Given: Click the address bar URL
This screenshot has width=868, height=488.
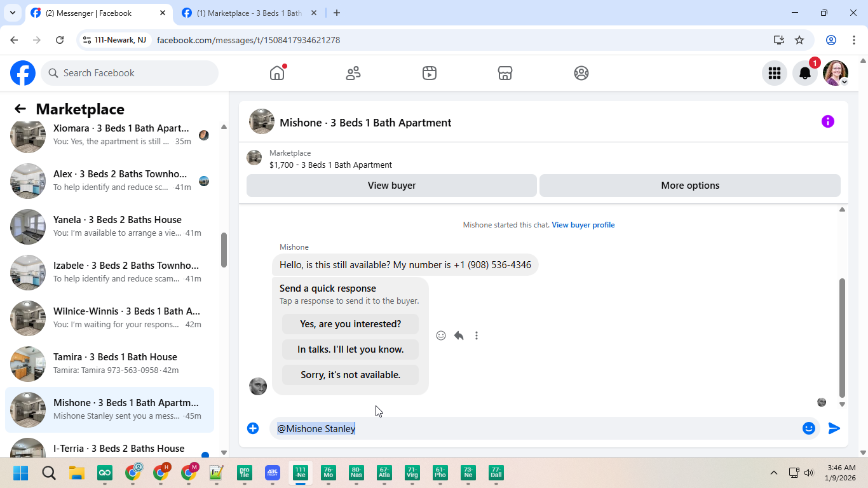Looking at the screenshot, I should pyautogui.click(x=248, y=40).
